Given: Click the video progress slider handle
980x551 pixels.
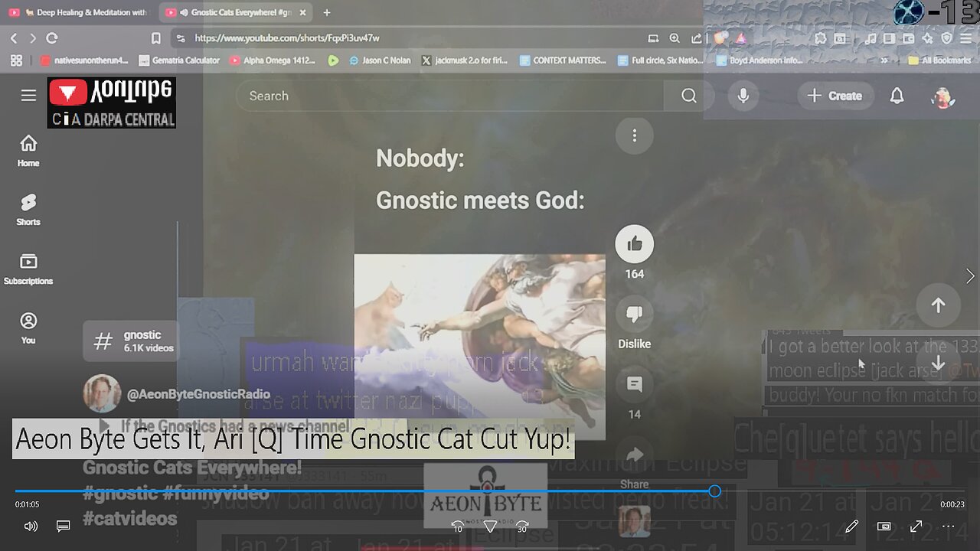Looking at the screenshot, I should tap(714, 491).
